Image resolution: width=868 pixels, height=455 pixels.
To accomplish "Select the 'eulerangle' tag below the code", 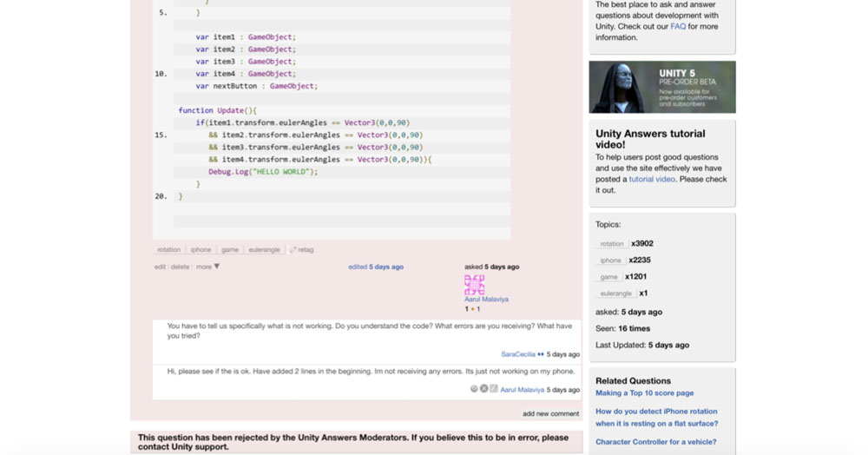I will click(264, 249).
